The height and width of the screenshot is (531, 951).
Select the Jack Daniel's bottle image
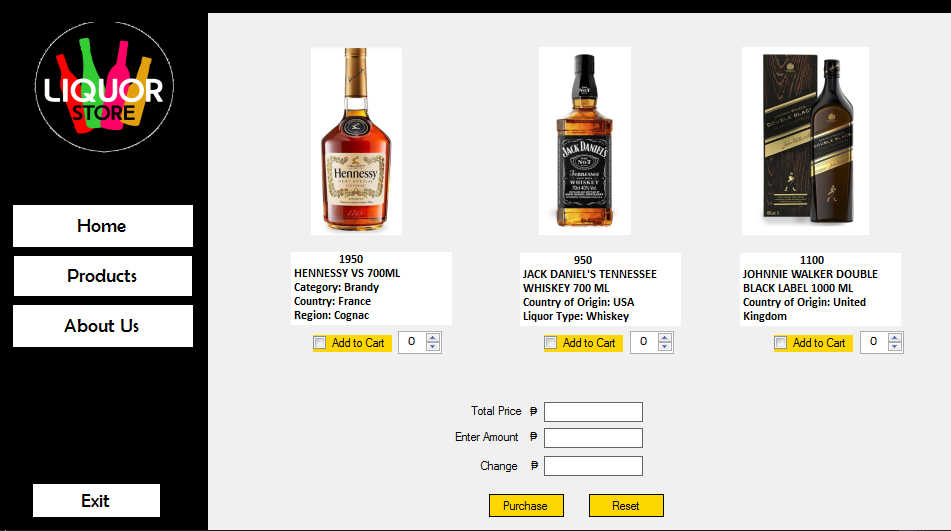(x=585, y=141)
